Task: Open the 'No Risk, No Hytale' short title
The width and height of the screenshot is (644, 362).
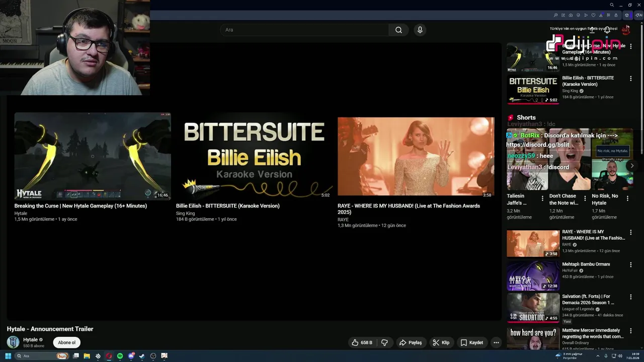Action: coord(605,199)
